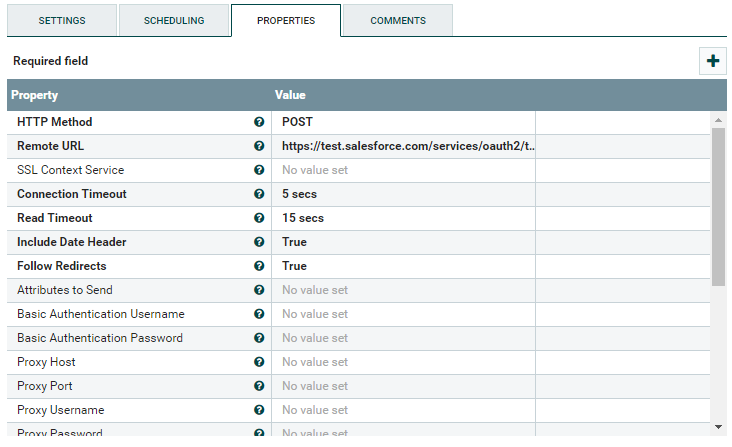732x447 pixels.
Task: Click the scrollbar down arrow
Action: point(718,427)
